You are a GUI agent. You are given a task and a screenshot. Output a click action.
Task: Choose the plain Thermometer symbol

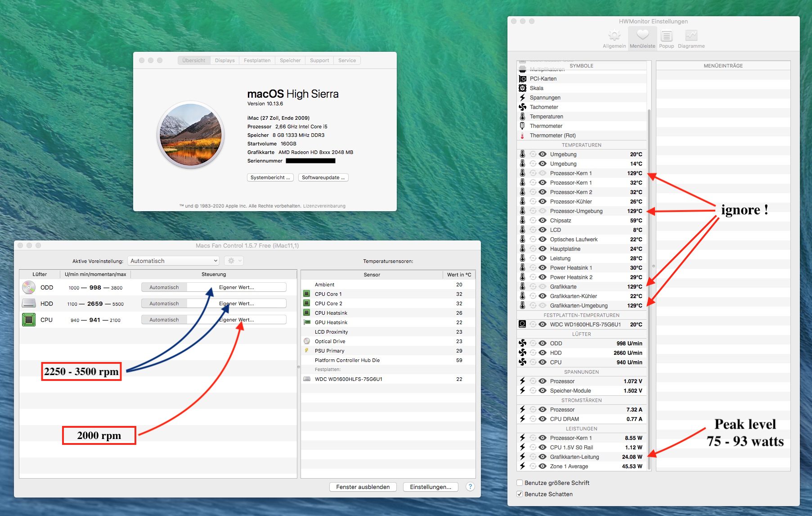coord(522,126)
